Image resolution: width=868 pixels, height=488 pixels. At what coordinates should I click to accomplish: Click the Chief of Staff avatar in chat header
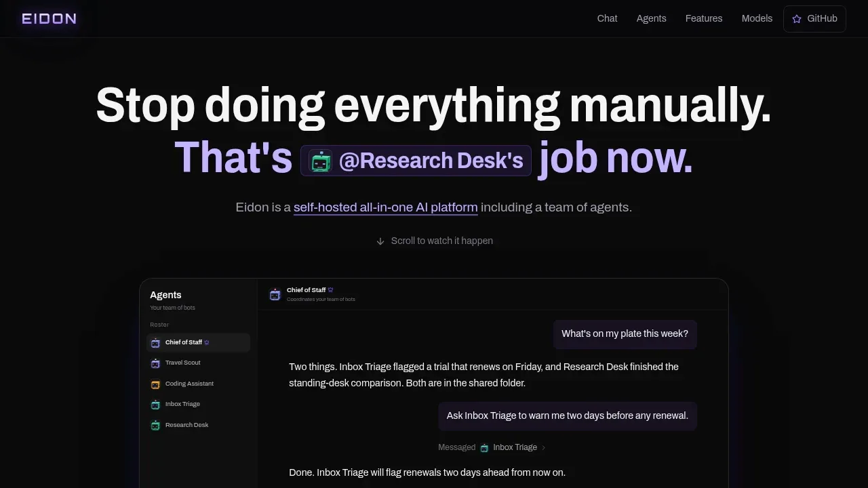coord(275,294)
